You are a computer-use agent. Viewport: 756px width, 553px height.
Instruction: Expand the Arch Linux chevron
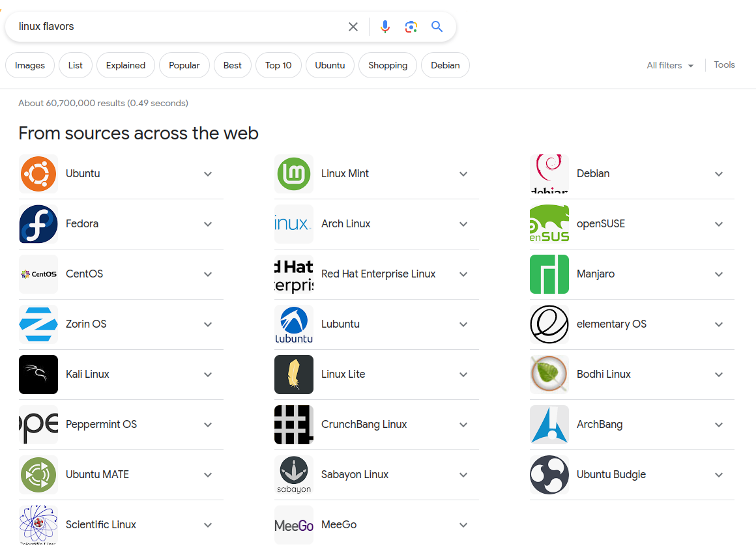[463, 224]
